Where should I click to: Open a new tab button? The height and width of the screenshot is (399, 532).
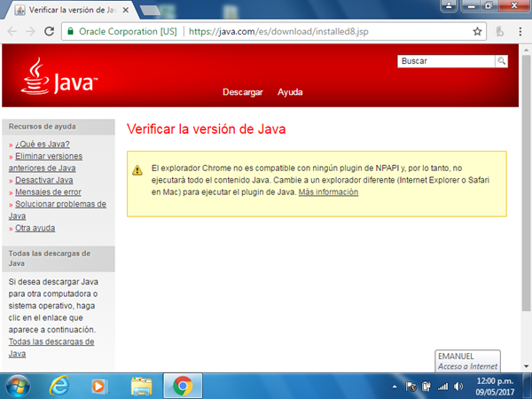click(x=151, y=10)
